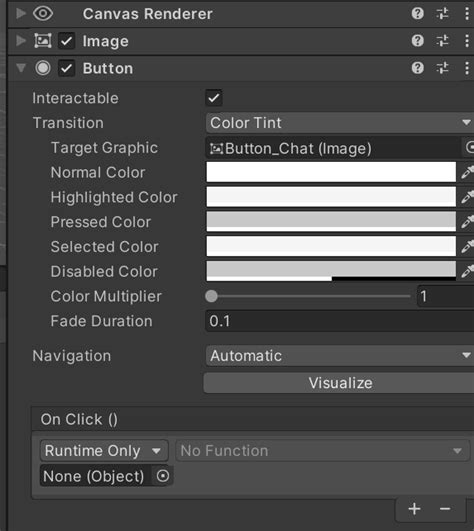Click the On Click () list header
Screen dimensions: 474x531
pos(253,419)
